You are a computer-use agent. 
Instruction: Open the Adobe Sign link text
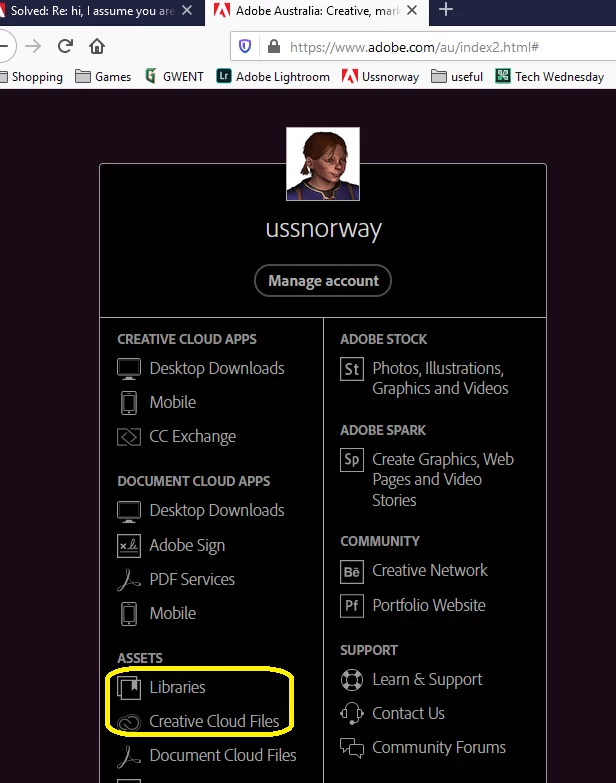tap(187, 545)
